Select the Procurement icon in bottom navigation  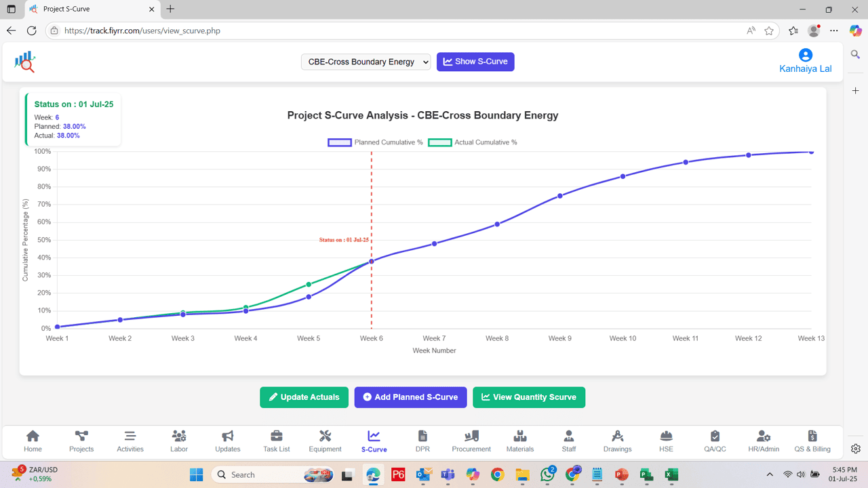pyautogui.click(x=471, y=441)
